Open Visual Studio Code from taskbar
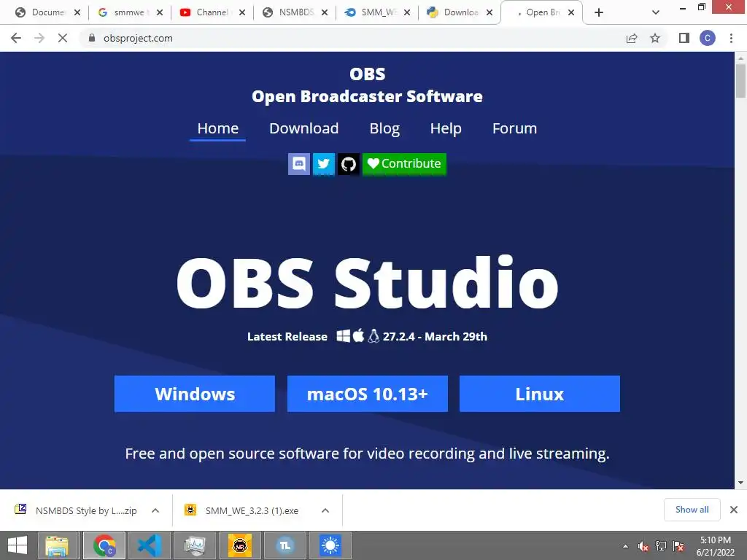The height and width of the screenshot is (560, 747). 149,545
